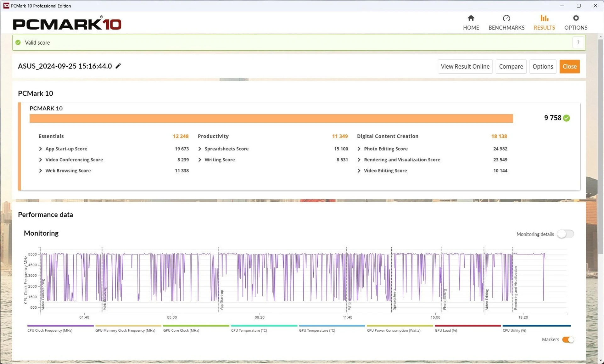Click the Productivity heading
The height and width of the screenshot is (364, 604).
213,136
